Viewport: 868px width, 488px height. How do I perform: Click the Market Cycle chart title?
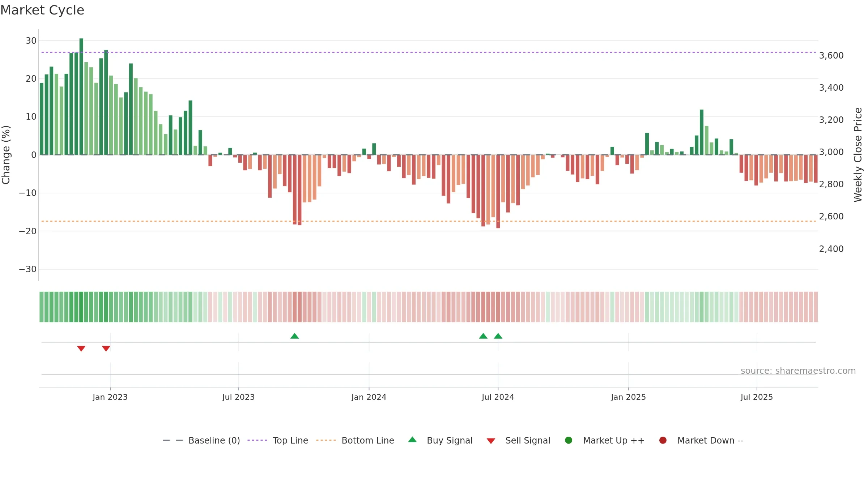coord(42,10)
